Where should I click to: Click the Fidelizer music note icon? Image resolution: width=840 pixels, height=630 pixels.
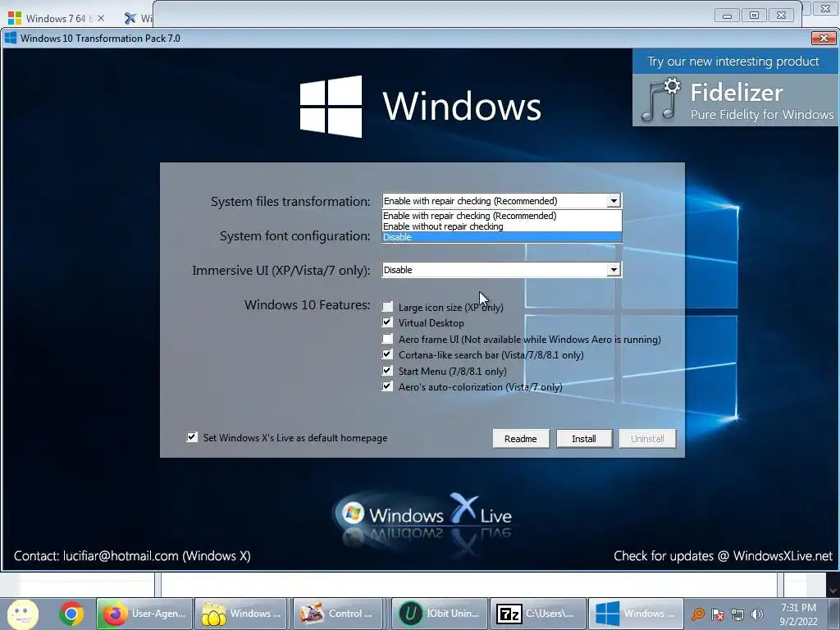click(x=660, y=99)
